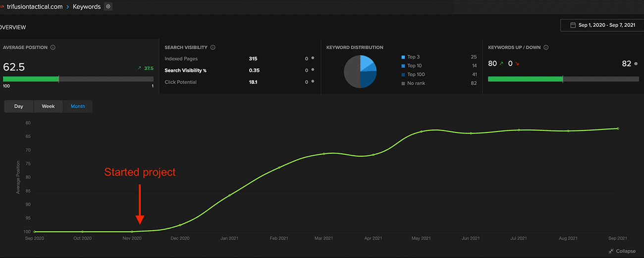644x258 pixels.
Task: Click the breadcrumb arrow before Keywords
Action: point(68,7)
